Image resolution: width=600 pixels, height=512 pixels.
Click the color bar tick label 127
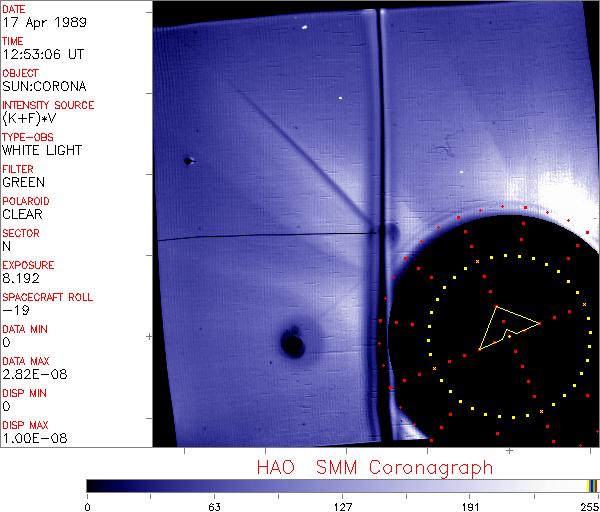343,505
